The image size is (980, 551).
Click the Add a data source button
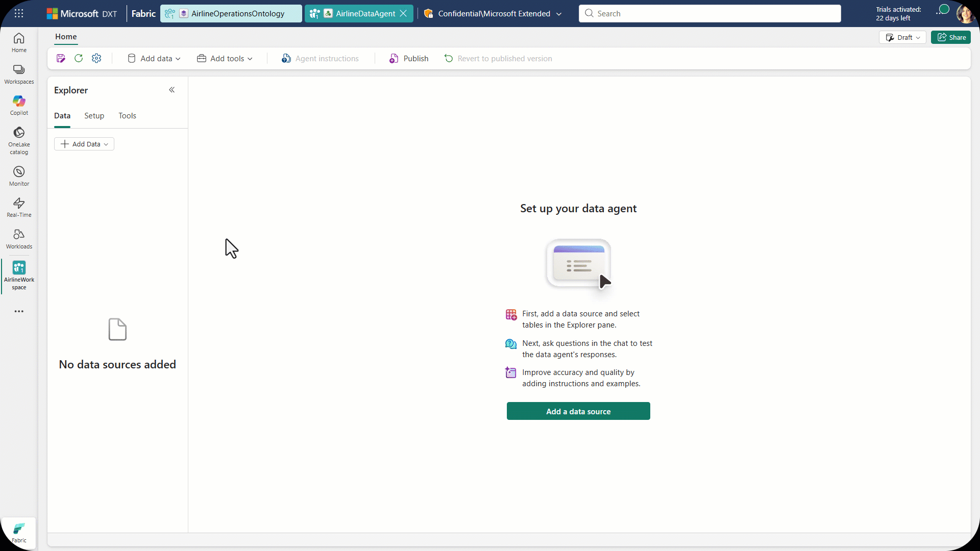pos(578,411)
